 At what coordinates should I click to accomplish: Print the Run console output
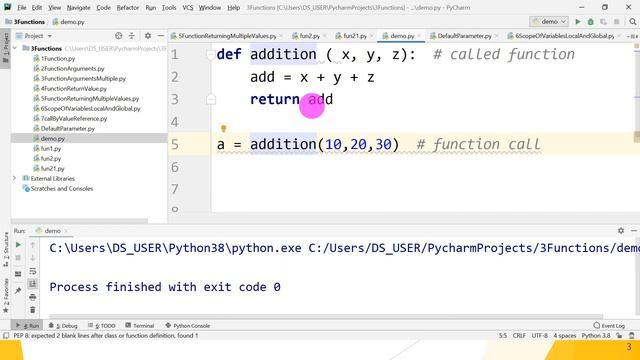33,297
